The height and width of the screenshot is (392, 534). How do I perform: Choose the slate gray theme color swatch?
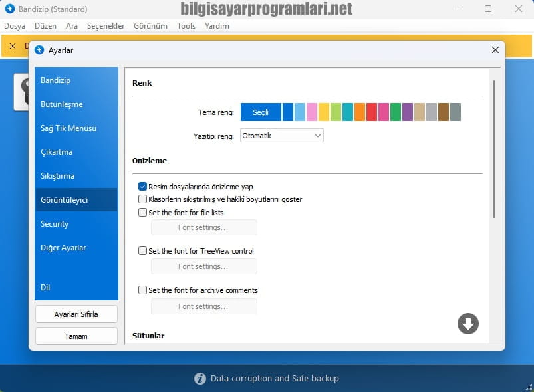(456, 112)
